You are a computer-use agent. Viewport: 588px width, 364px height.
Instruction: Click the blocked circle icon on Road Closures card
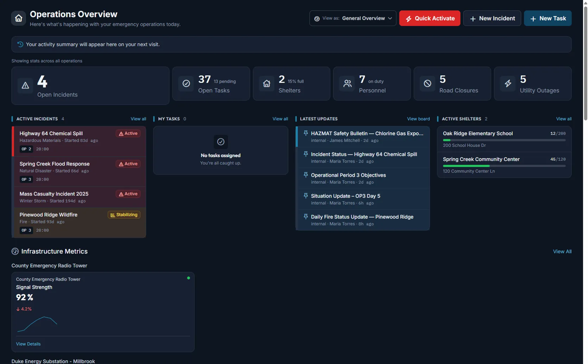pos(427,83)
